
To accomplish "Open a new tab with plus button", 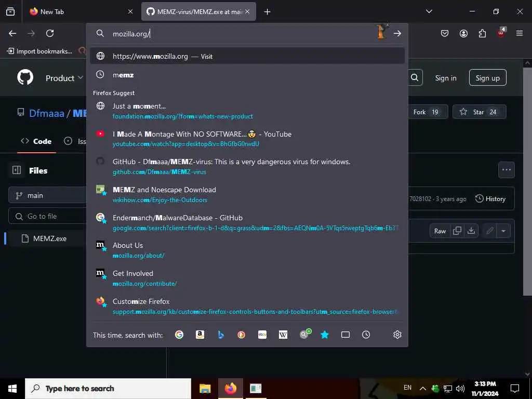I will tap(268, 12).
